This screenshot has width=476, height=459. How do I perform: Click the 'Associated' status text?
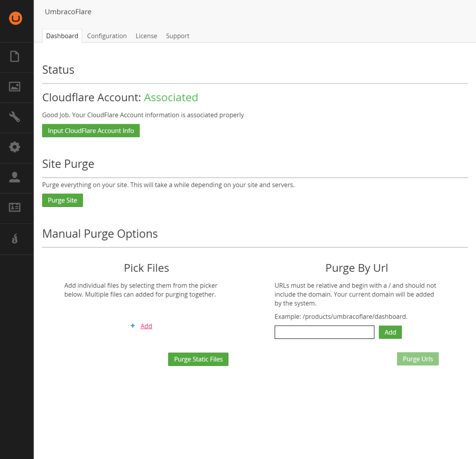pyautogui.click(x=171, y=98)
